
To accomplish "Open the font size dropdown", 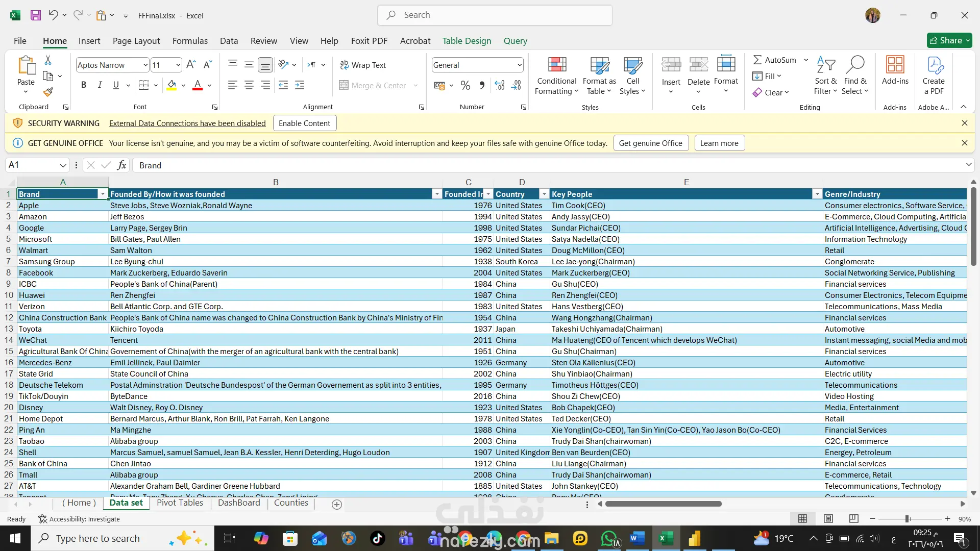I will click(x=178, y=65).
